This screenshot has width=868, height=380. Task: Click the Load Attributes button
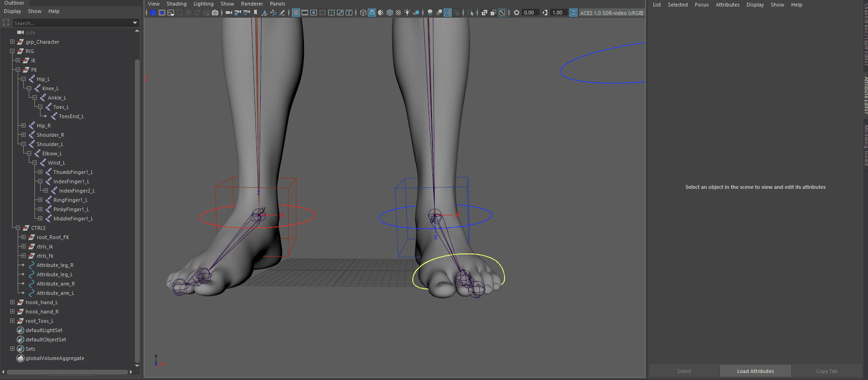point(755,371)
